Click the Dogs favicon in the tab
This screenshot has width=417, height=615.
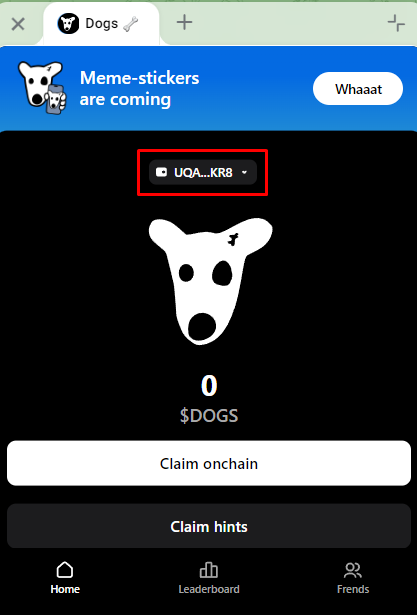(x=68, y=24)
